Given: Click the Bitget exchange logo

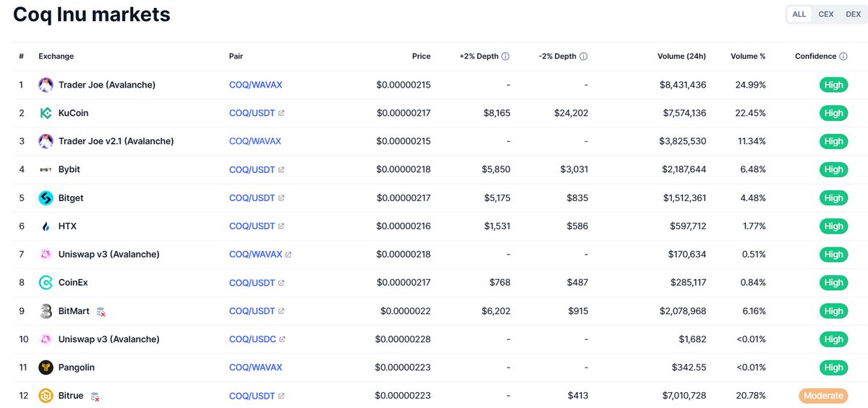Looking at the screenshot, I should tap(46, 197).
